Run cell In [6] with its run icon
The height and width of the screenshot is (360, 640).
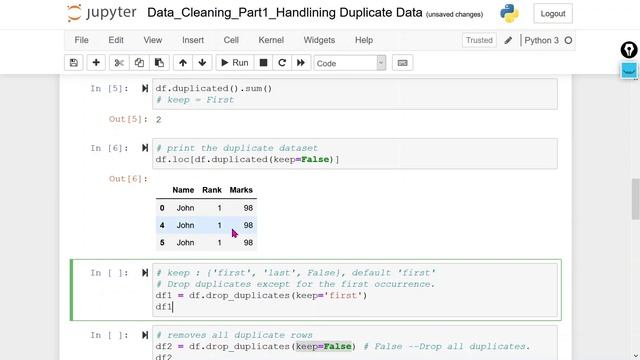(144, 148)
